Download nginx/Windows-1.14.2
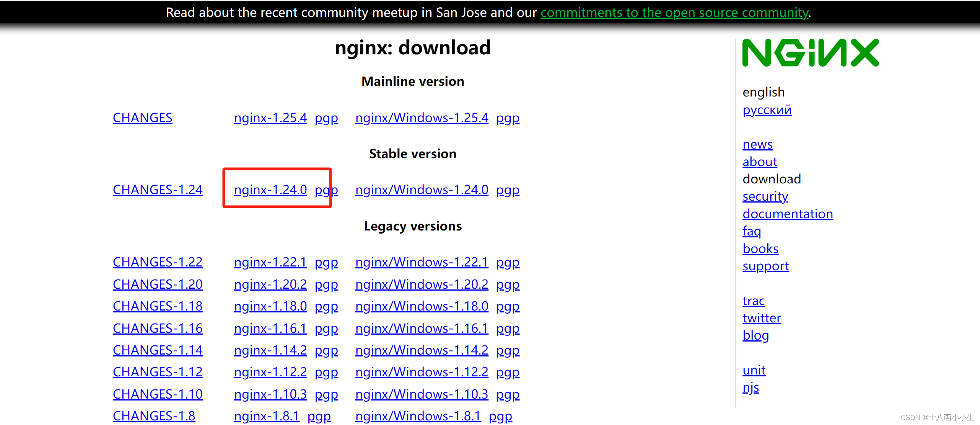This screenshot has width=980, height=425. (422, 350)
